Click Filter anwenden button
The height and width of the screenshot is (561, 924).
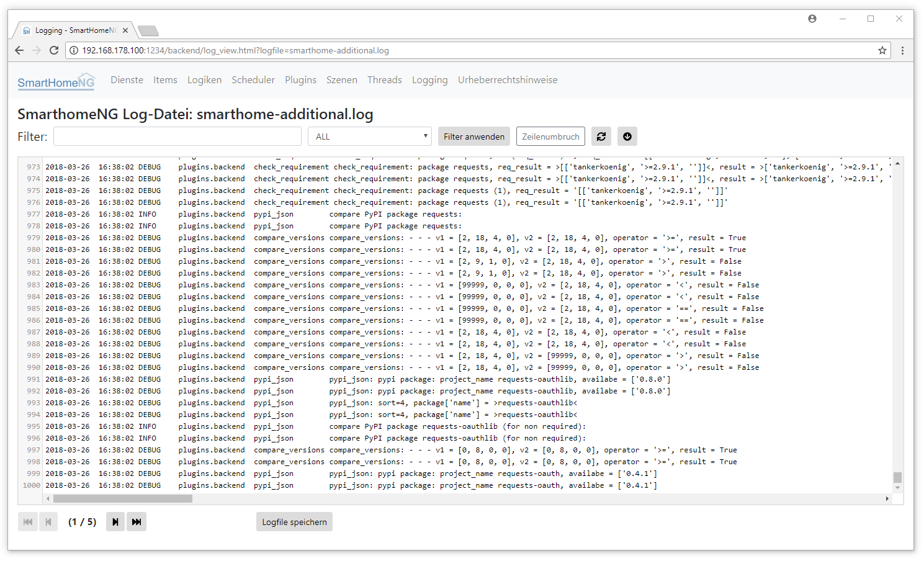tap(473, 137)
